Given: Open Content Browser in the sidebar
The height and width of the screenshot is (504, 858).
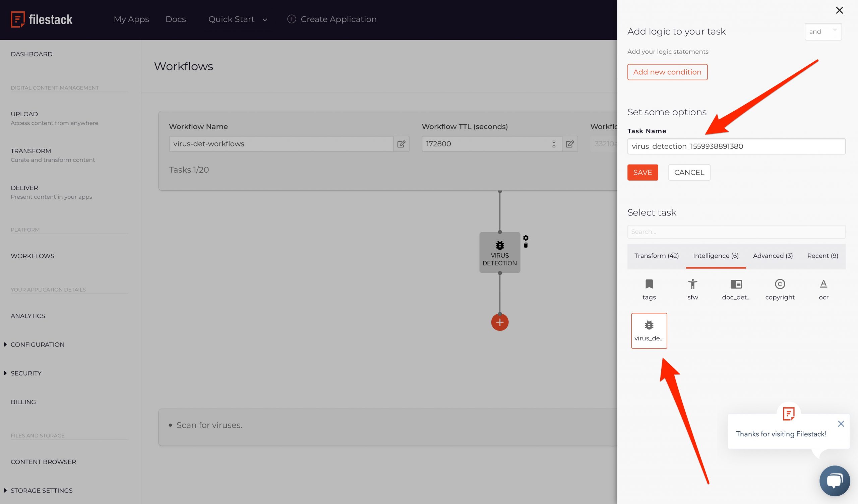Looking at the screenshot, I should click(x=43, y=461).
